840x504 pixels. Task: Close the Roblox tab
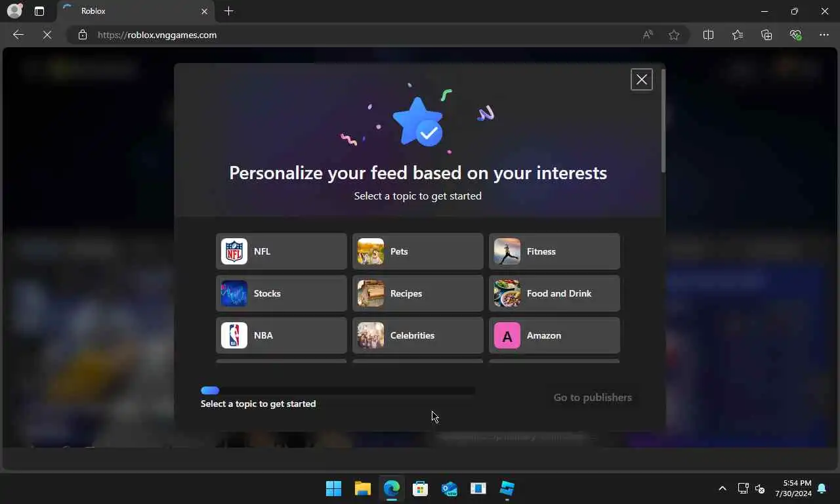204,11
